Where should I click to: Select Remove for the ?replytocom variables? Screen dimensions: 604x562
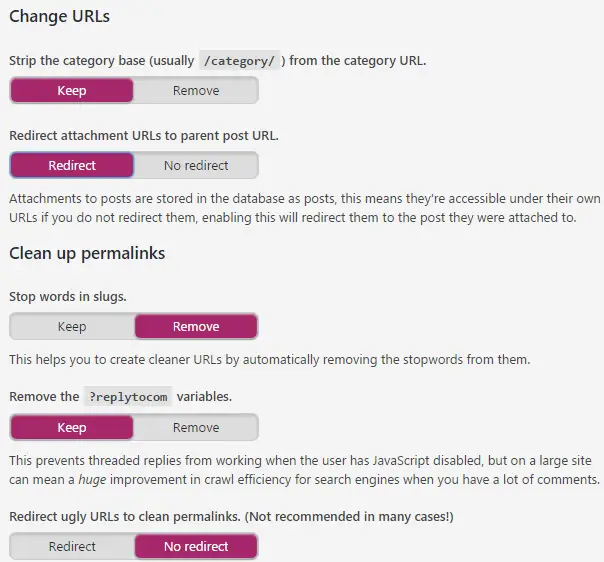coord(196,428)
